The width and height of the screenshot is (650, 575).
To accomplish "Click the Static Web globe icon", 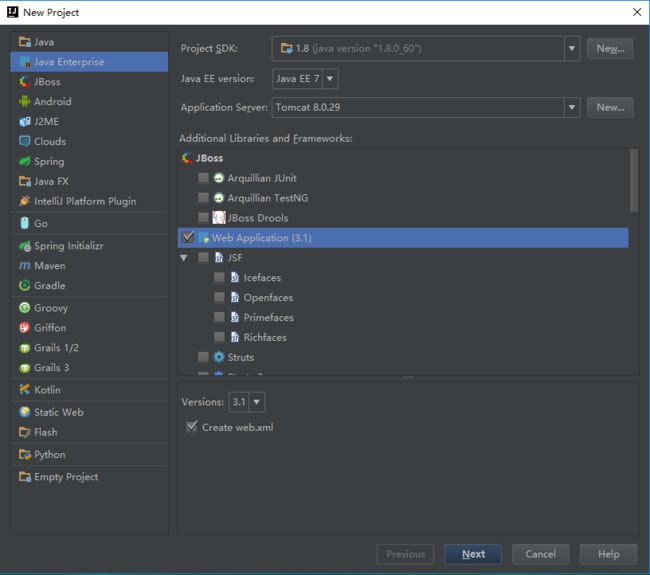I will pos(24,412).
